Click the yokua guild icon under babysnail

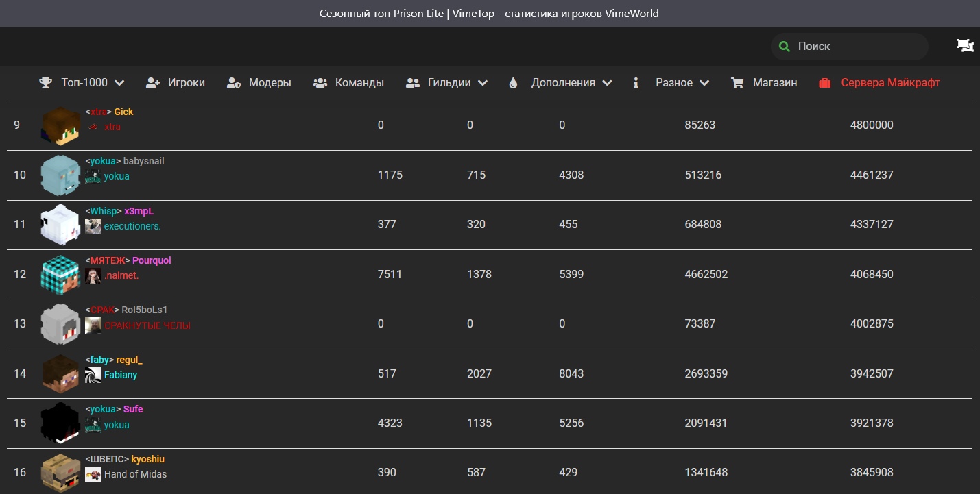pyautogui.click(x=93, y=176)
